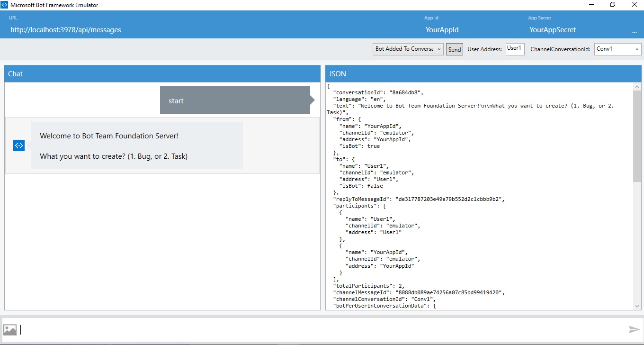Click the Chat panel header

point(162,73)
